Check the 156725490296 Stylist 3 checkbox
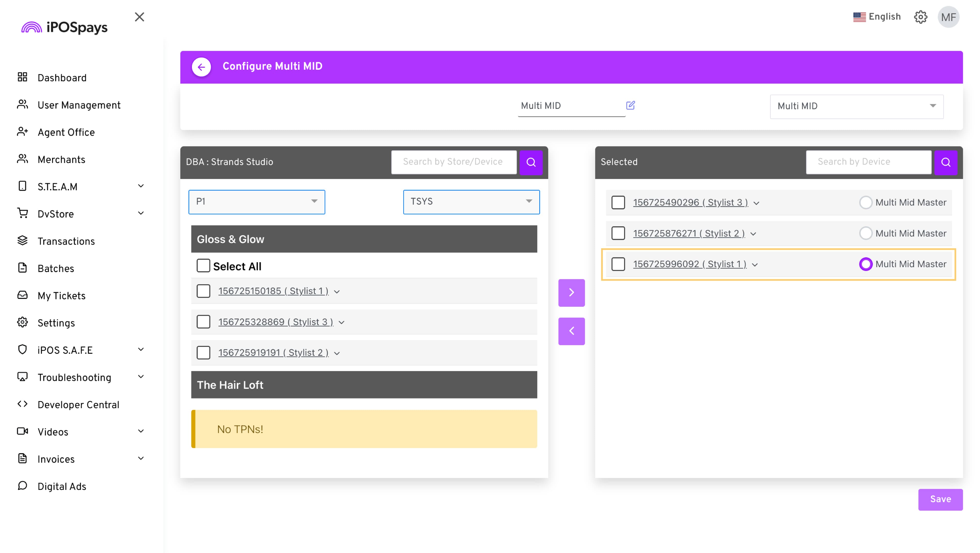 tap(618, 203)
